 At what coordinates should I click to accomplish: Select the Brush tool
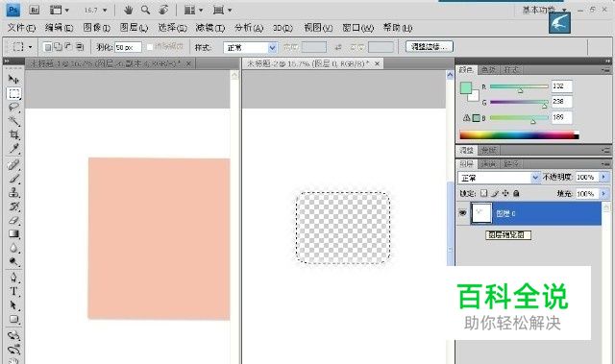13,179
